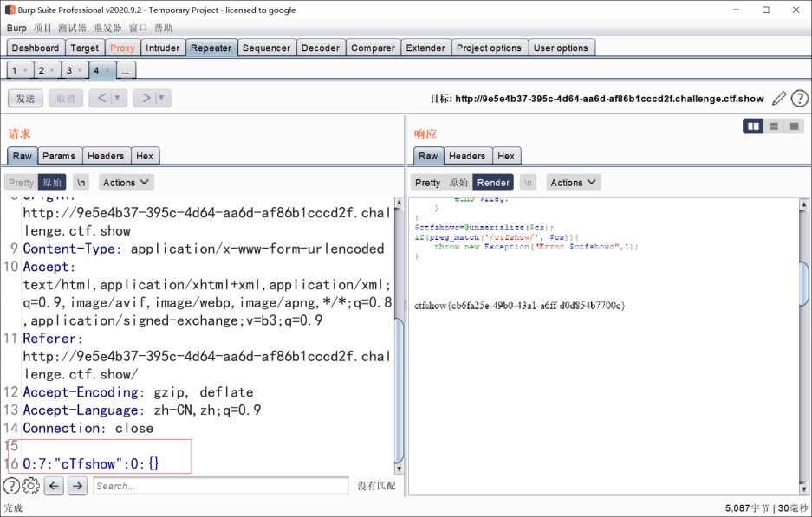Open the User options tab
Viewport: 812px width, 517px height.
(x=561, y=48)
